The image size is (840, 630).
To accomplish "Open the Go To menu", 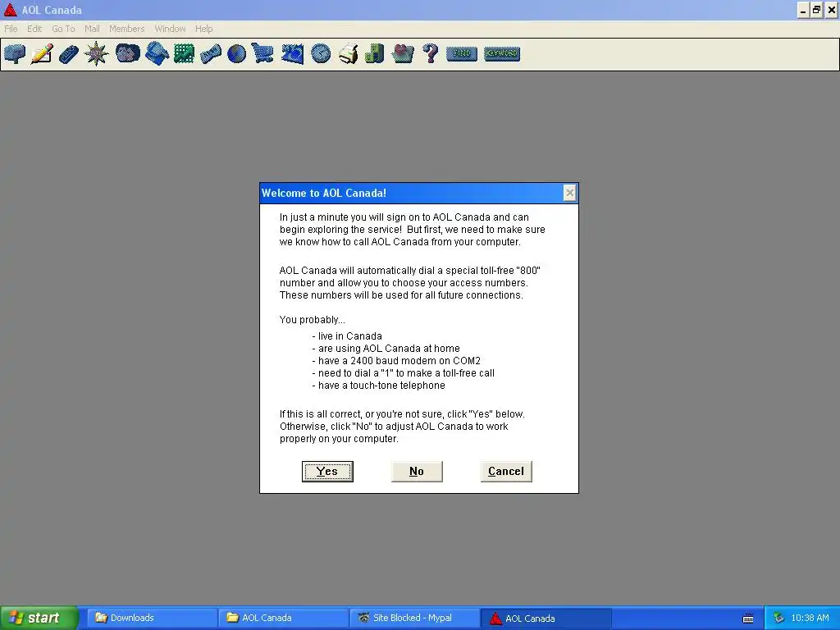I will (x=63, y=29).
